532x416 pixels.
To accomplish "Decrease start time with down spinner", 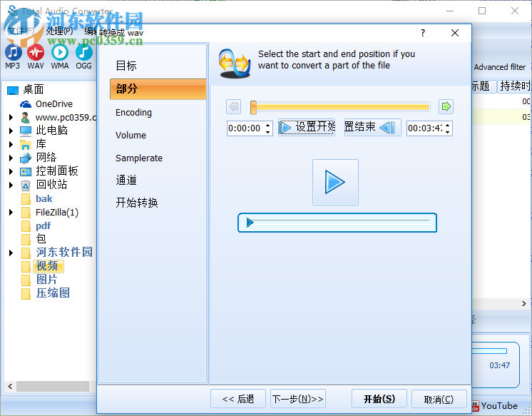I will (x=268, y=132).
